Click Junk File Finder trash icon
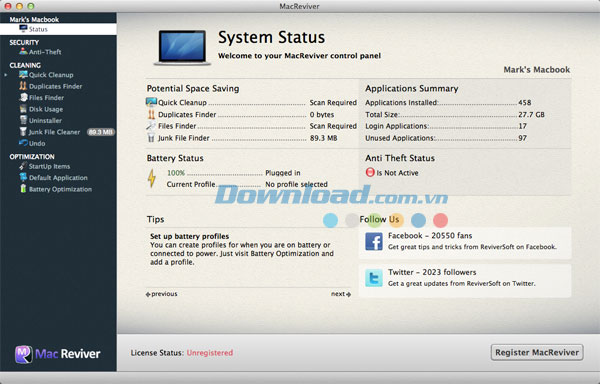The image size is (600, 384). coord(151,138)
